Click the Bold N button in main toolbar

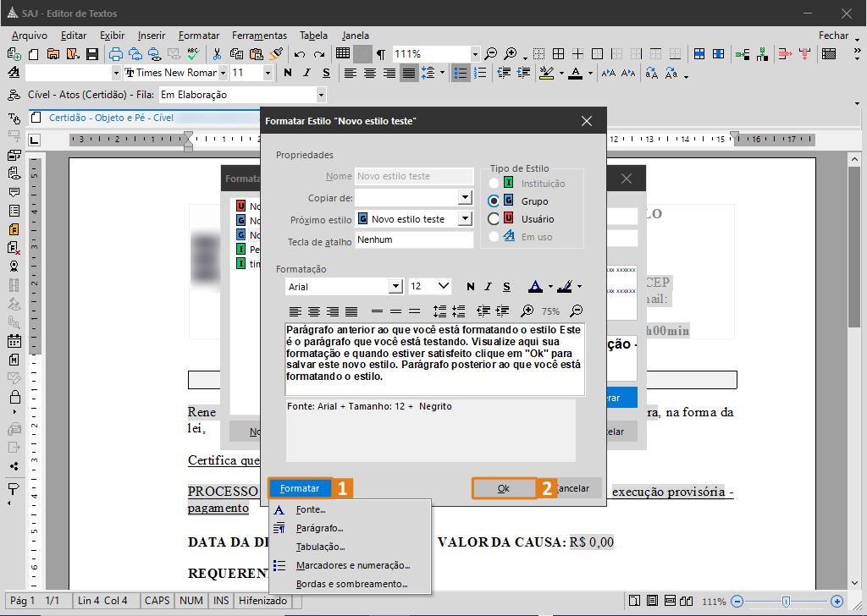click(x=288, y=73)
